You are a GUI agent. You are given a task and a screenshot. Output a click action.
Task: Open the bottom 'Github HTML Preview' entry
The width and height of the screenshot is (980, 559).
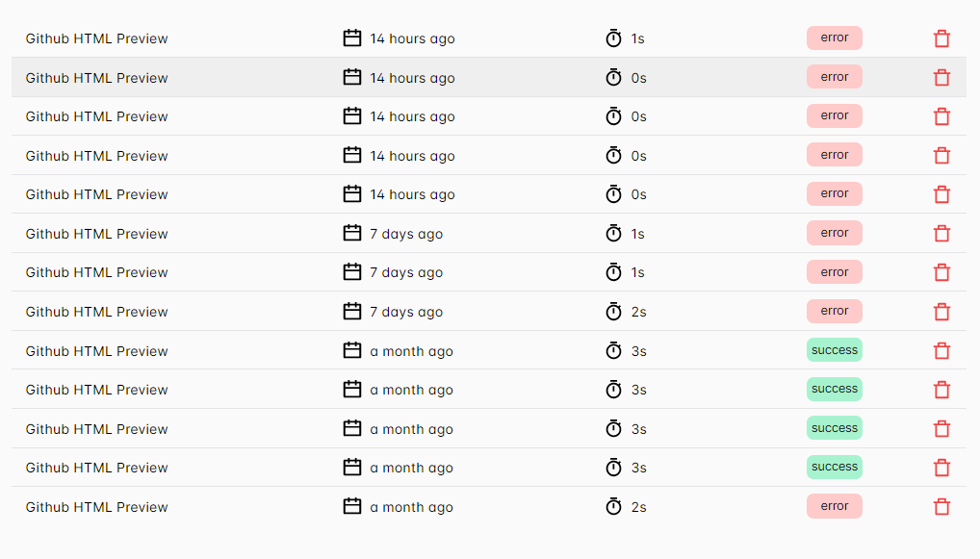pos(96,506)
